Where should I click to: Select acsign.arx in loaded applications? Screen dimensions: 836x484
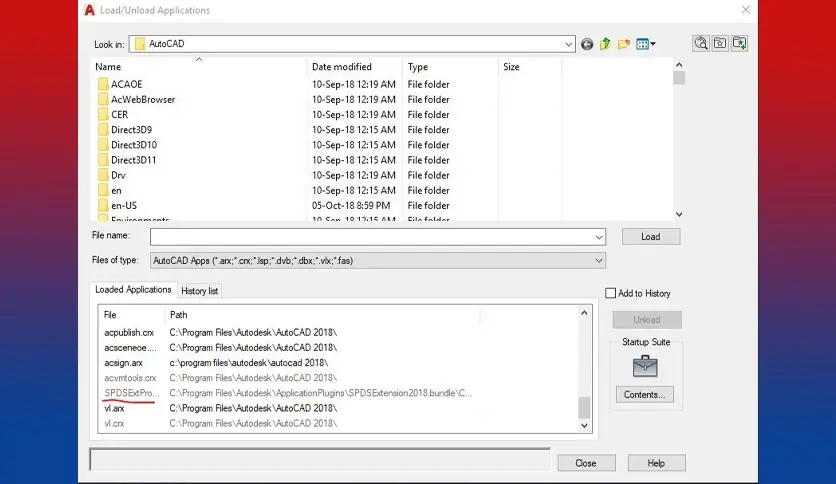(124, 363)
